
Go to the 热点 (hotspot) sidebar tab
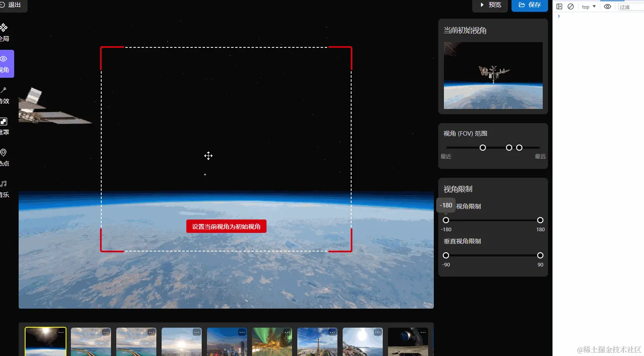(x=4, y=158)
